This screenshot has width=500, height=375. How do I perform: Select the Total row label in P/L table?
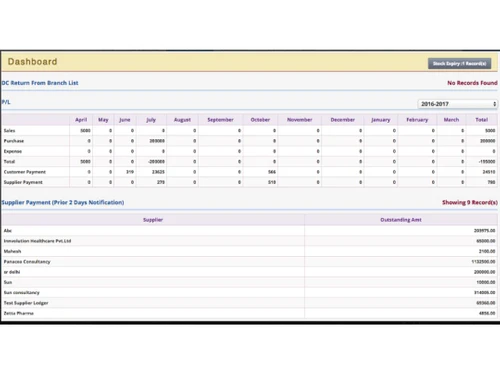point(9,162)
